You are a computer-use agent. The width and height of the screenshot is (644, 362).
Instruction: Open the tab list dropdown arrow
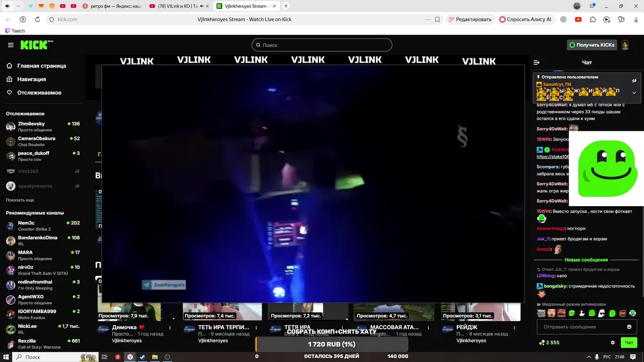pos(19,6)
